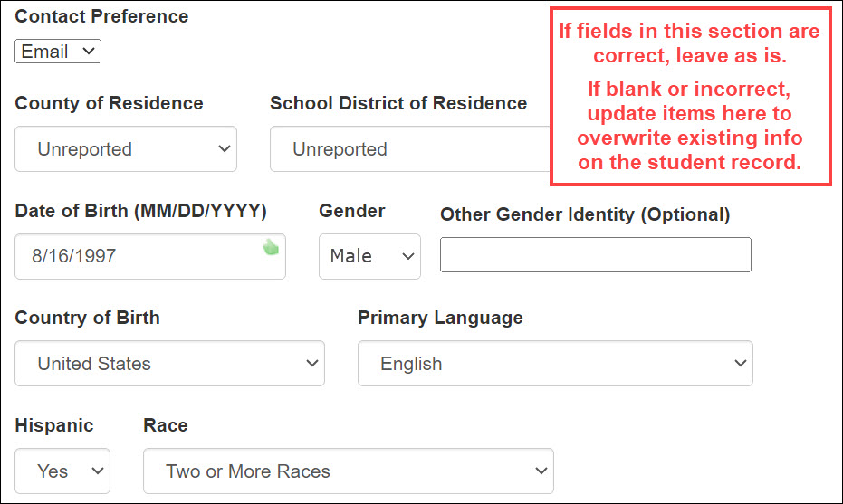Select the Gender dropdown showing Male
Screen dimensions: 843x504
(369, 256)
